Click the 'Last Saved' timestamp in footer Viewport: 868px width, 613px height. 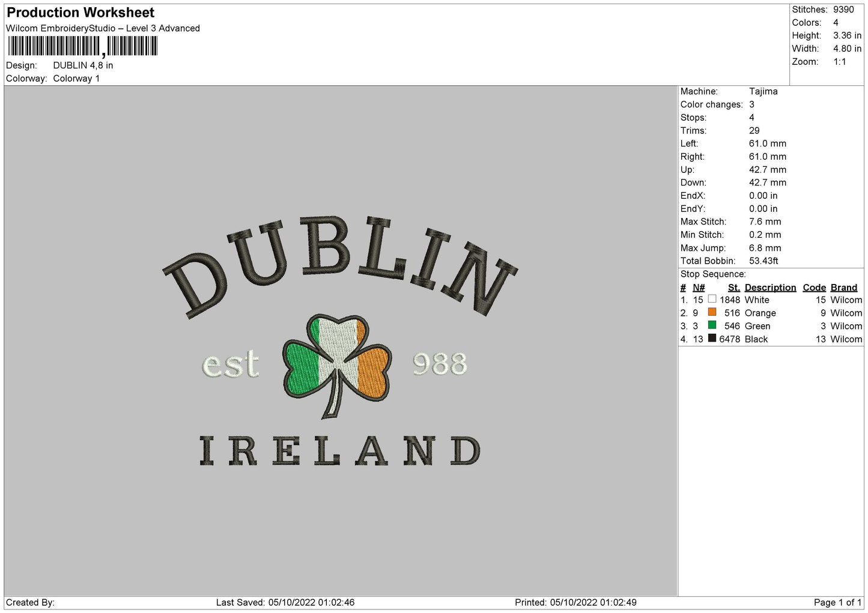285,603
